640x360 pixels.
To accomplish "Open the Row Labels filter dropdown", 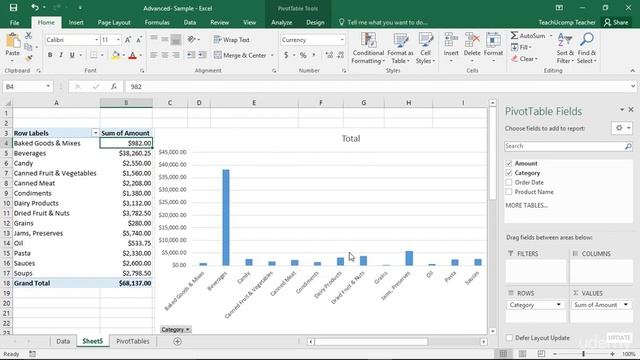I will point(95,133).
